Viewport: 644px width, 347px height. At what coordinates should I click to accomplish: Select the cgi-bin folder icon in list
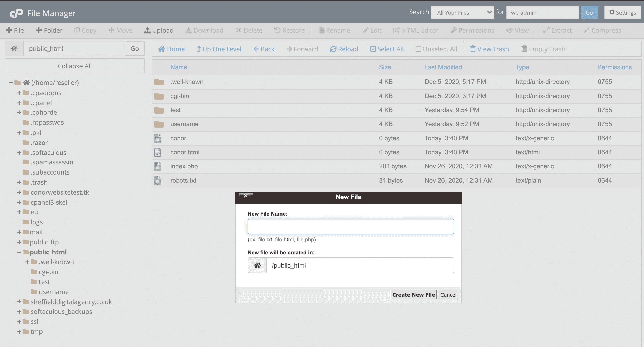pos(159,96)
